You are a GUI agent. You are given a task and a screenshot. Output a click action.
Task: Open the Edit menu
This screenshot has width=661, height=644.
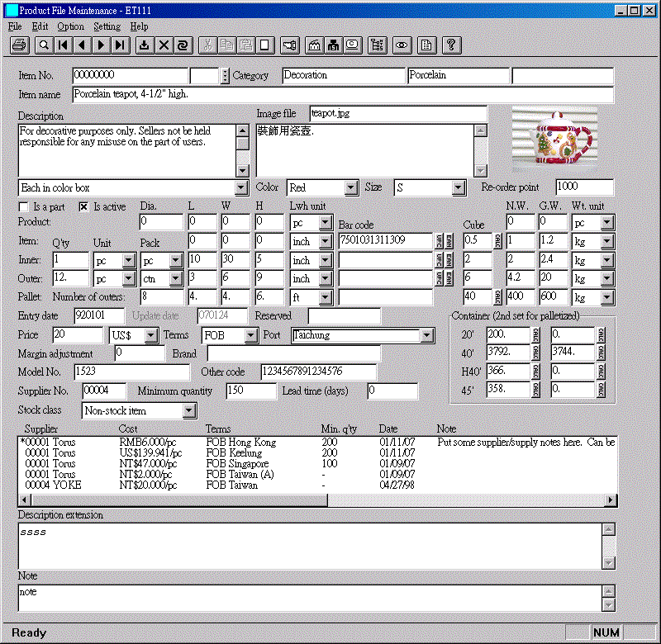(40, 26)
